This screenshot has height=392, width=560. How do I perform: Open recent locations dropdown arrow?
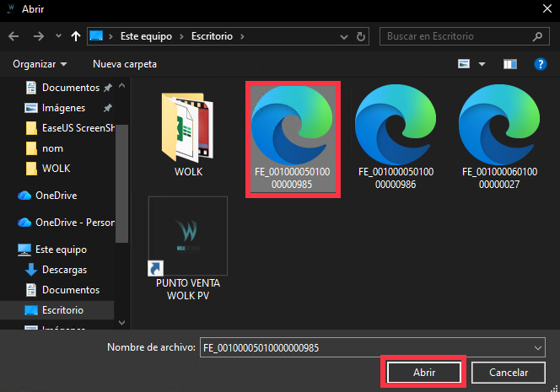click(x=57, y=36)
